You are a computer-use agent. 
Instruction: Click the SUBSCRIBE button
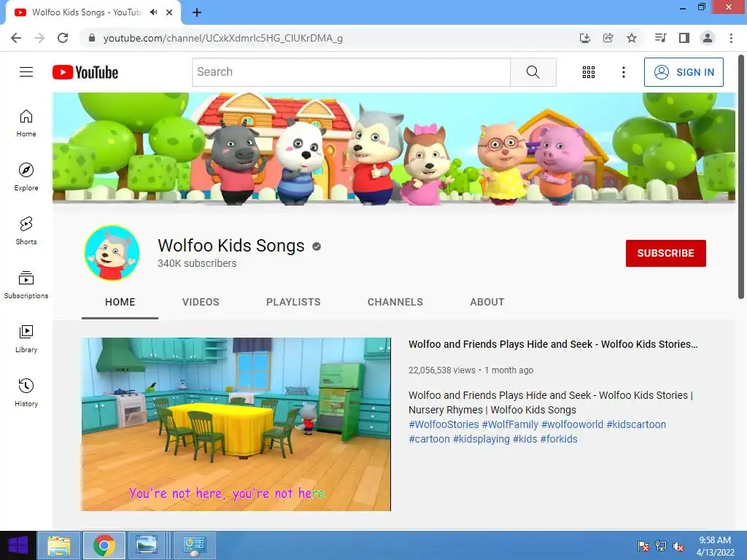[x=665, y=253]
